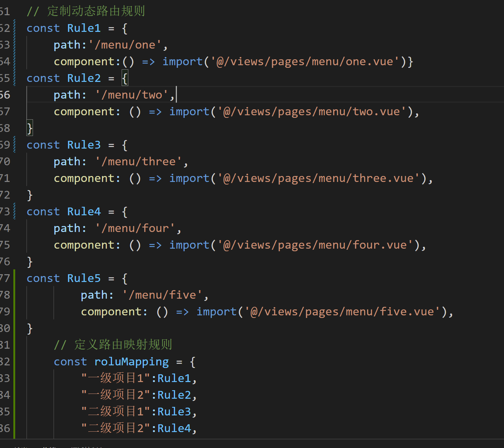This screenshot has width=504, height=448.
Task: Click the '/menu/five' path string
Action: click(162, 295)
